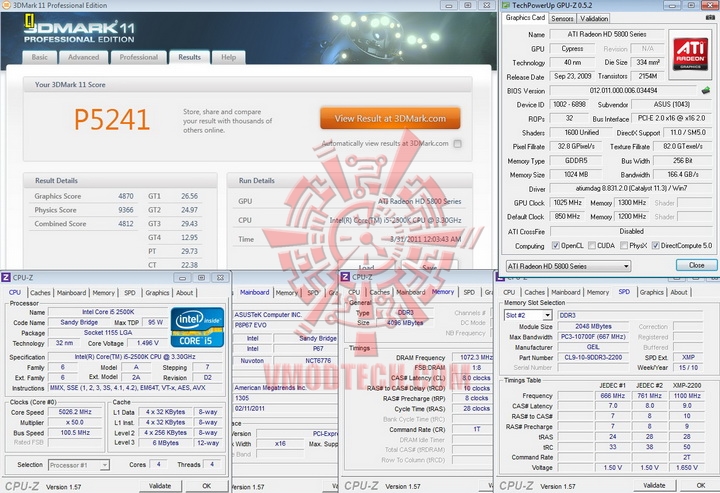Click Validate in leftmost CPU-Z window

pos(160,486)
